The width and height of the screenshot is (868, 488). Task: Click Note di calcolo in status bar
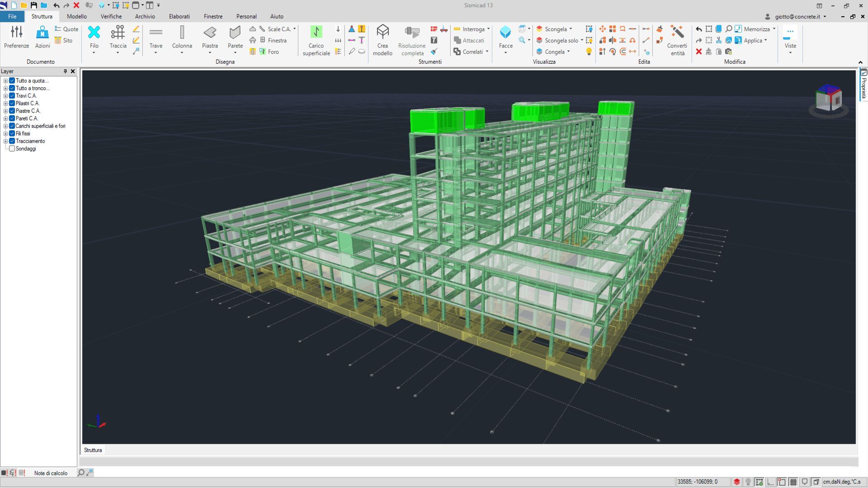[x=51, y=473]
